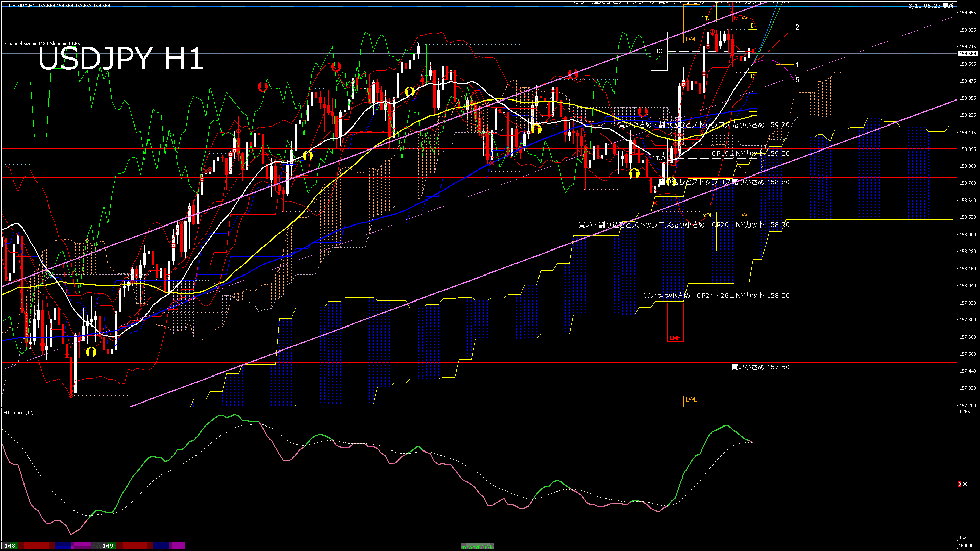
Task: Toggle the macd ON button
Action: 477,546
